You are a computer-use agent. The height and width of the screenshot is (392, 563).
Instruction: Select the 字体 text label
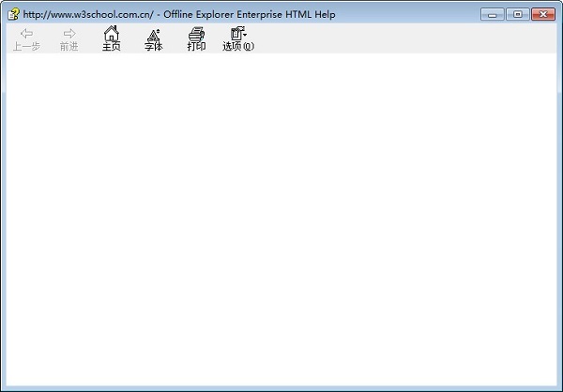(154, 46)
